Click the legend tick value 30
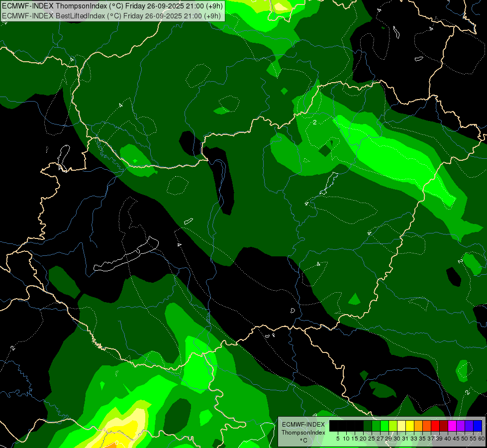 tap(397, 439)
